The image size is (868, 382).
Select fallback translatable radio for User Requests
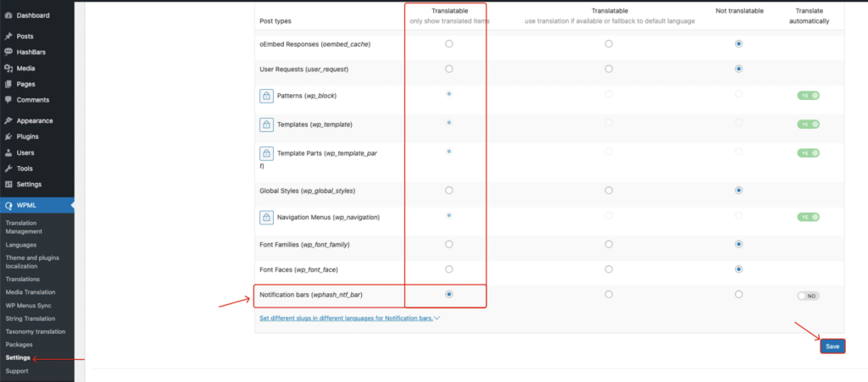[609, 69]
